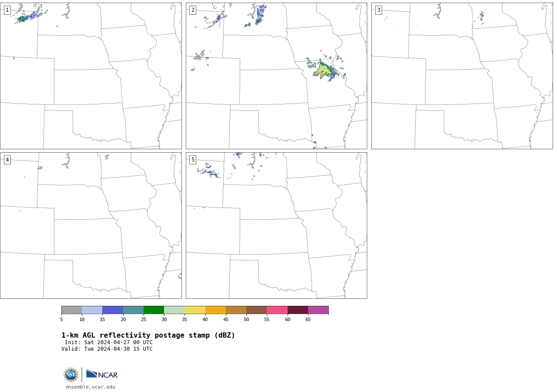Click the pink 55-60 dBZ swatch
This screenshot has width=557, height=392.
pos(277,310)
